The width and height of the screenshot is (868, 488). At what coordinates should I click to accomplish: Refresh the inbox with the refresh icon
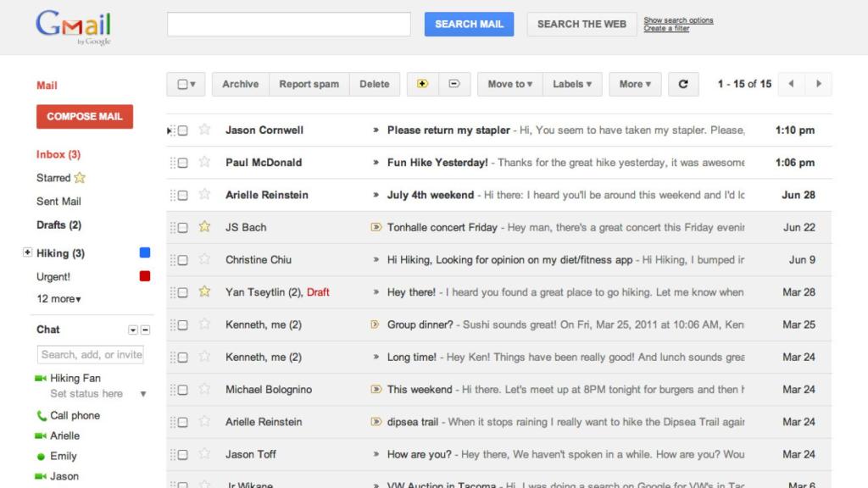coord(684,84)
